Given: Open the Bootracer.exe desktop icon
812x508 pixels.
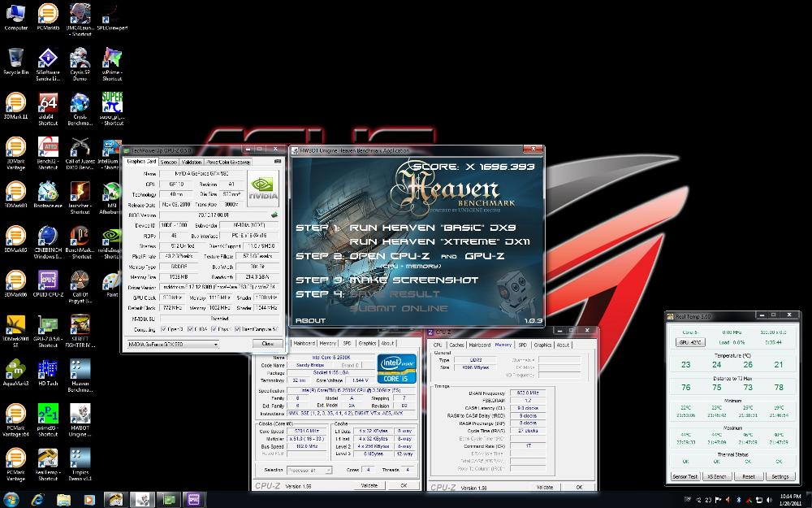Looking at the screenshot, I should point(48,195).
